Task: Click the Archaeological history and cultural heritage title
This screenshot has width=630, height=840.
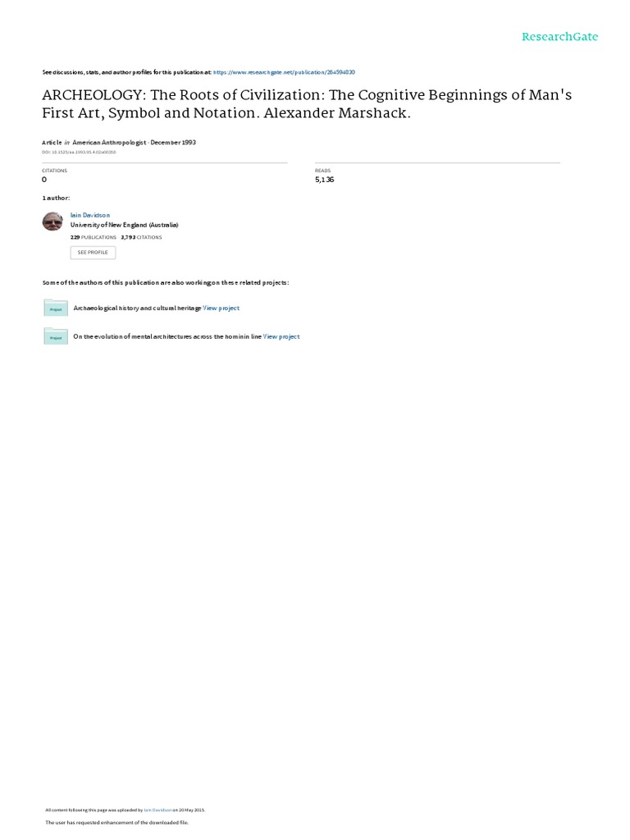Action: tap(137, 308)
